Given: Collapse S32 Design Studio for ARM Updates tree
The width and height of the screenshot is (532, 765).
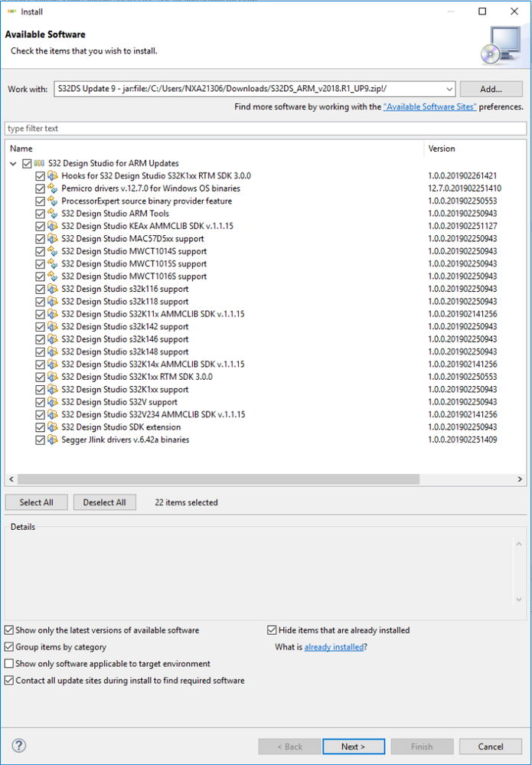Looking at the screenshot, I should pyautogui.click(x=13, y=163).
